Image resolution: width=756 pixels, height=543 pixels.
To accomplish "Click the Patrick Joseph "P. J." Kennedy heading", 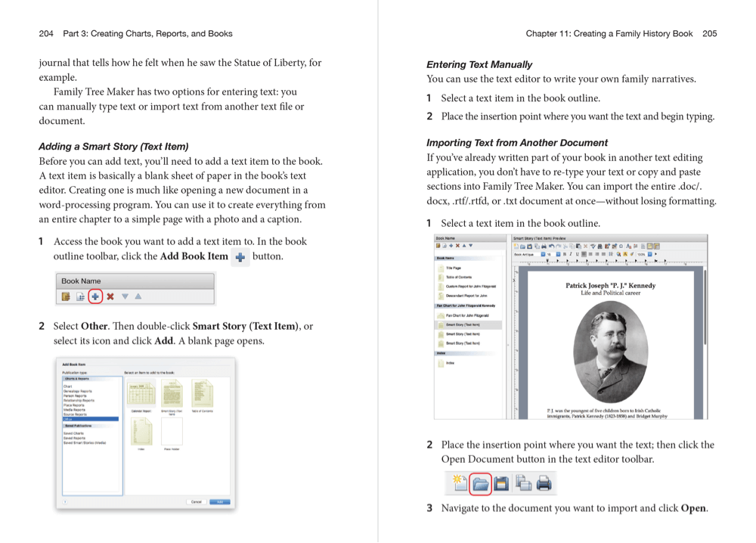I will [x=610, y=285].
